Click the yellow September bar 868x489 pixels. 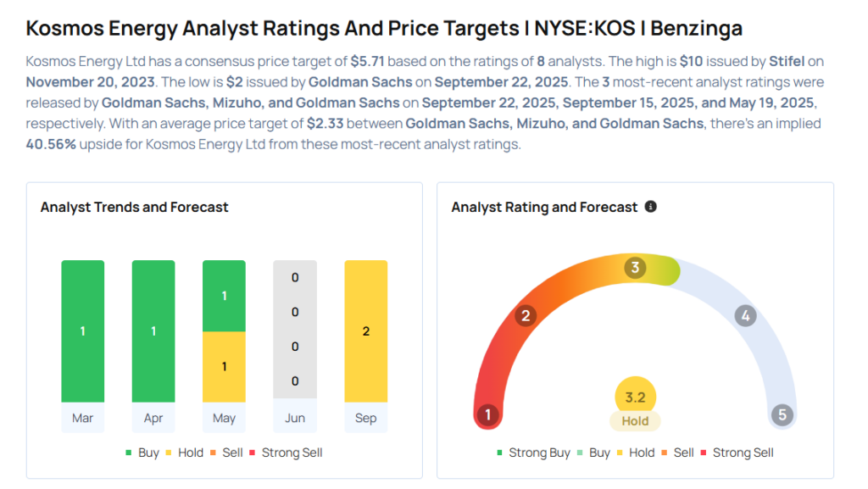pos(365,331)
